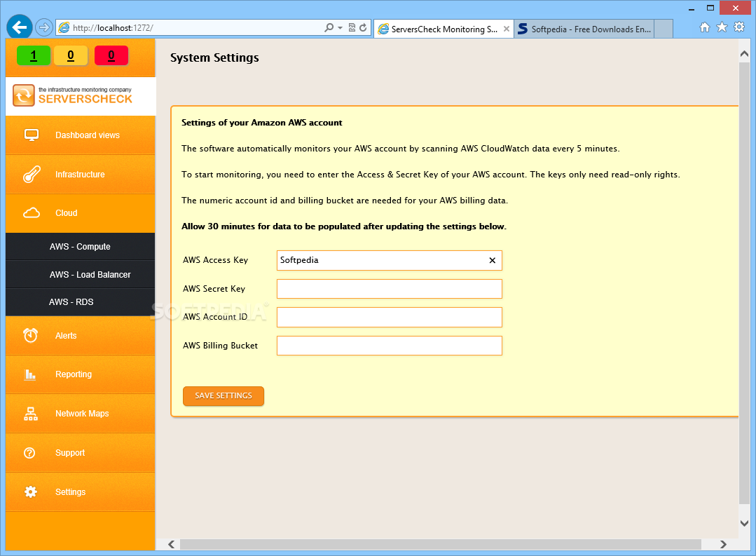Viewport: 756px width, 556px height.
Task: Click the horizontal scrollbar thumb
Action: pos(441,544)
